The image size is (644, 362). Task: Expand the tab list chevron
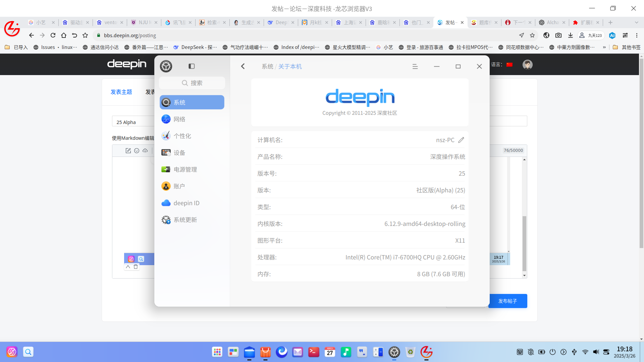(637, 22)
